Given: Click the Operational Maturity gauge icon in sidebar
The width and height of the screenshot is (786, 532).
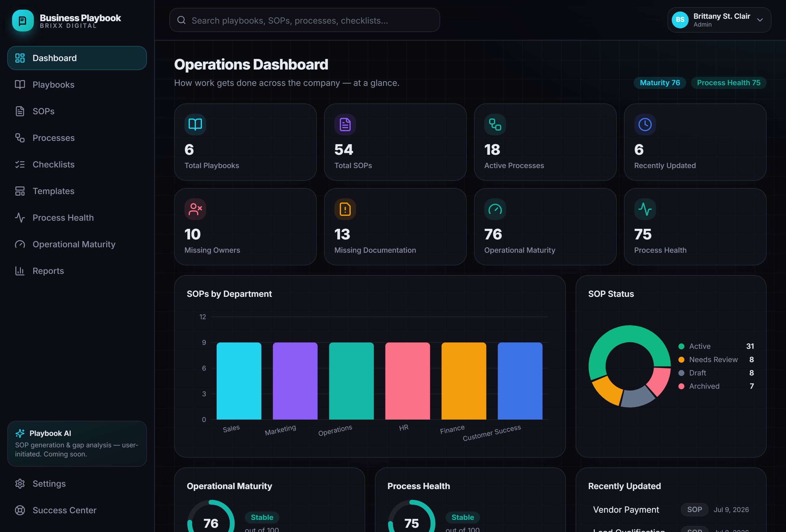Looking at the screenshot, I should click(20, 244).
